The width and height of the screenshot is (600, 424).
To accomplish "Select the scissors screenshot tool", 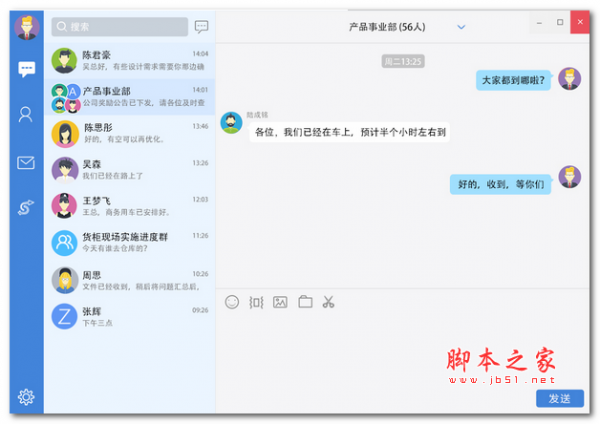I will [x=328, y=302].
